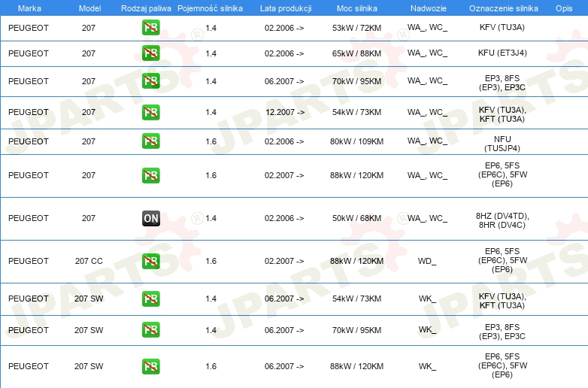Screen dimensions: 588x388
Task: Click model 207 in the 109KM row
Action: [89, 141]
